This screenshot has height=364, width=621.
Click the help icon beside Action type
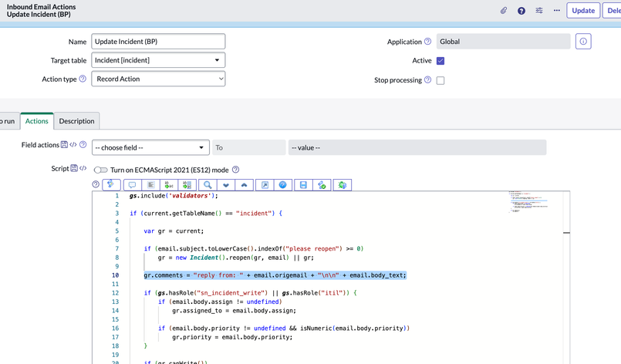pyautogui.click(x=83, y=79)
